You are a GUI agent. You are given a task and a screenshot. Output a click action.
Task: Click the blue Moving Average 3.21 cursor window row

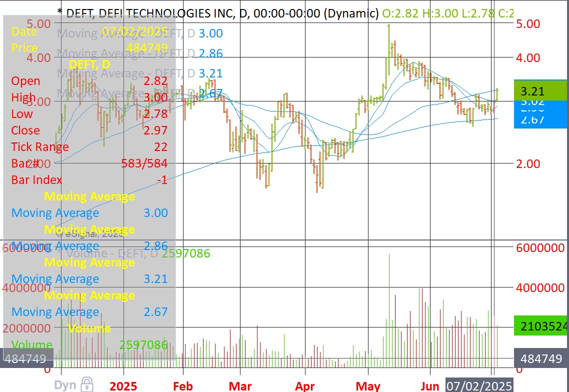tap(89, 279)
